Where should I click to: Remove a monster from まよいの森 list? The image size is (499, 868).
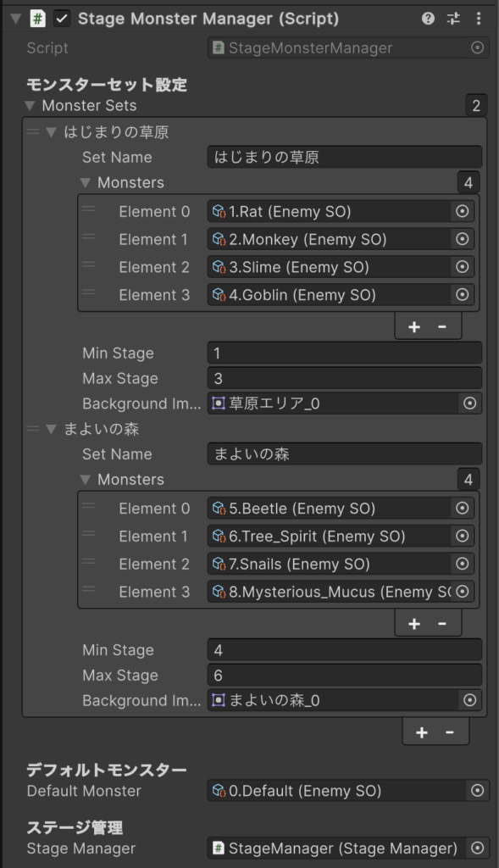coord(442,624)
